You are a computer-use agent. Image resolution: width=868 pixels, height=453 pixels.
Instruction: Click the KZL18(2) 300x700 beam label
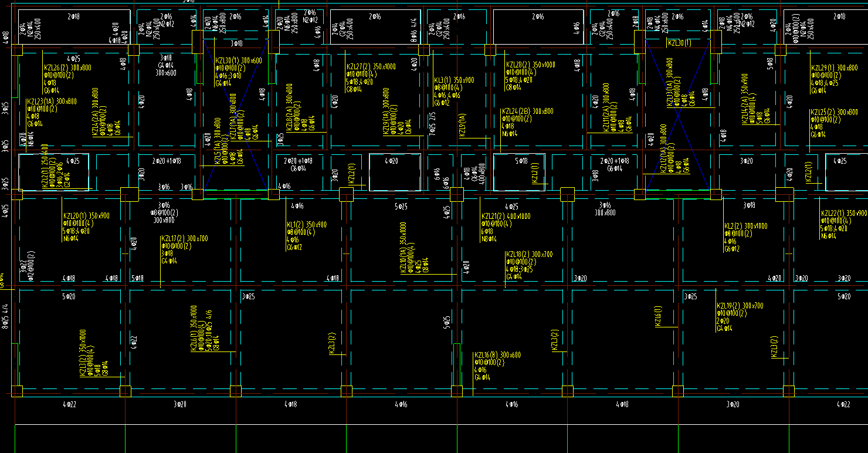point(529,254)
